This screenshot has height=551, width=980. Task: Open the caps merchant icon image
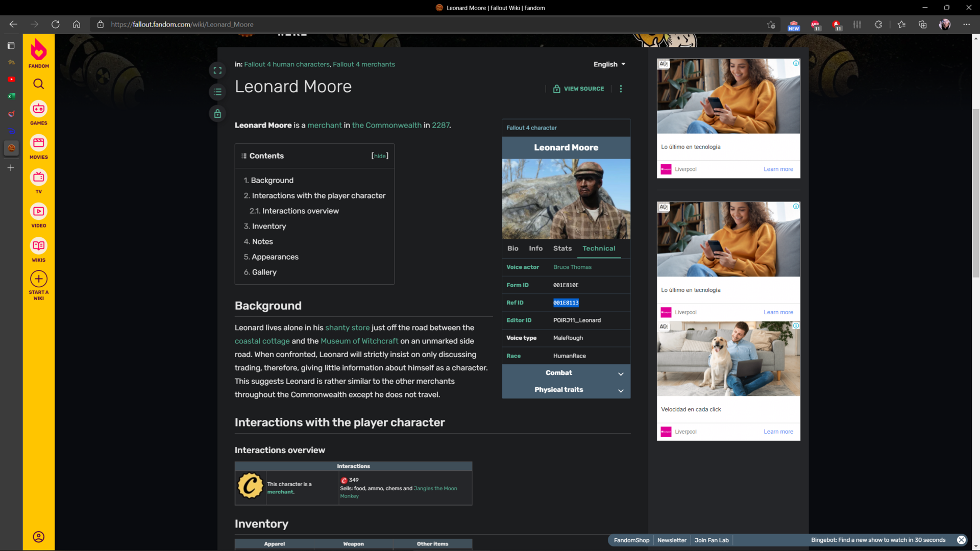[250, 485]
